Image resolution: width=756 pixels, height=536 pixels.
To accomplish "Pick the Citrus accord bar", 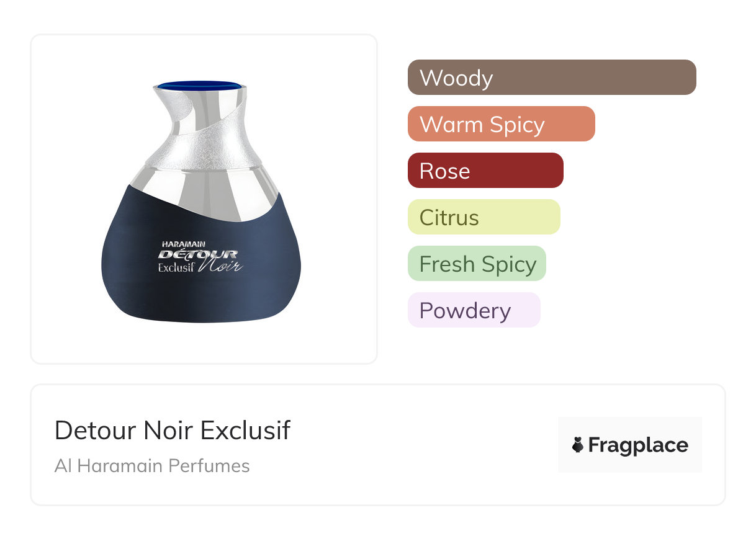I will pyautogui.click(x=484, y=217).
